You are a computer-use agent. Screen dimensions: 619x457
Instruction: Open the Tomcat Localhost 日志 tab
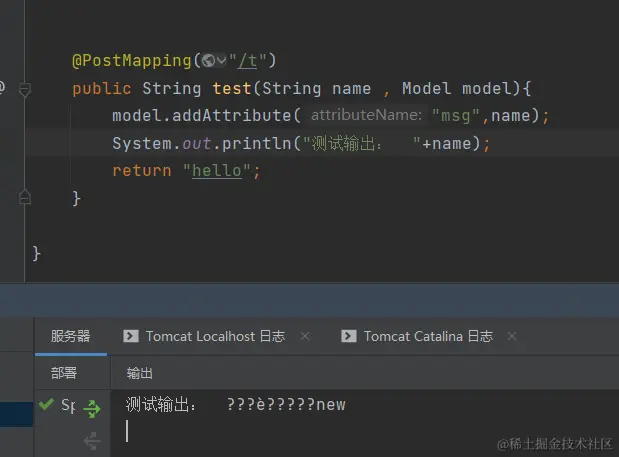(x=215, y=336)
